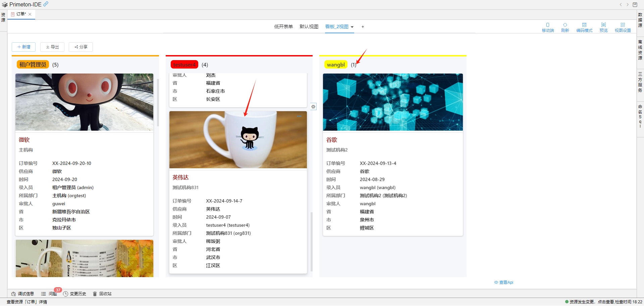The width and height of the screenshot is (644, 306).
Task: Click the 刷新 refresh icon
Action: (565, 27)
